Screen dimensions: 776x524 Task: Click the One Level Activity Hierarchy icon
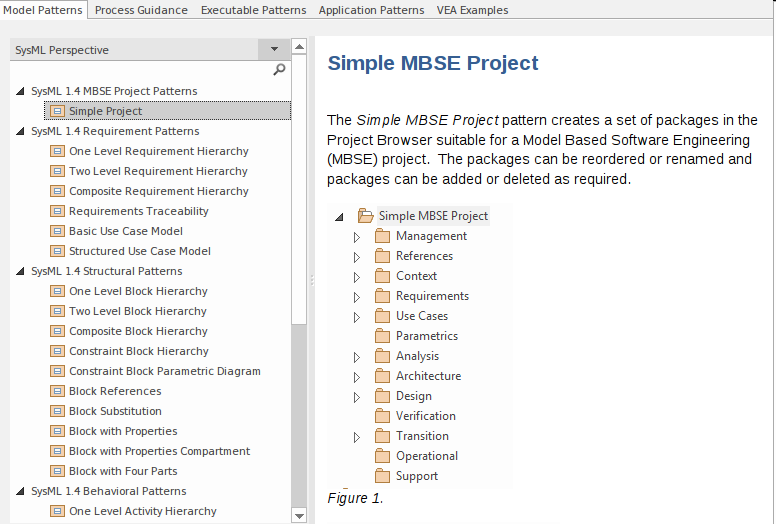tap(57, 511)
